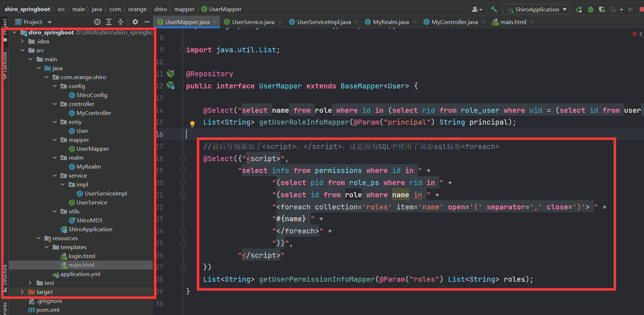Click 'orange' in the breadcrumb path
The height and width of the screenshot is (315, 644).
137,9
